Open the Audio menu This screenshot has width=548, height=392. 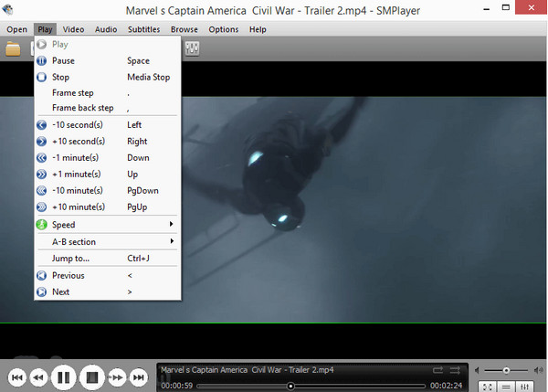click(x=106, y=29)
